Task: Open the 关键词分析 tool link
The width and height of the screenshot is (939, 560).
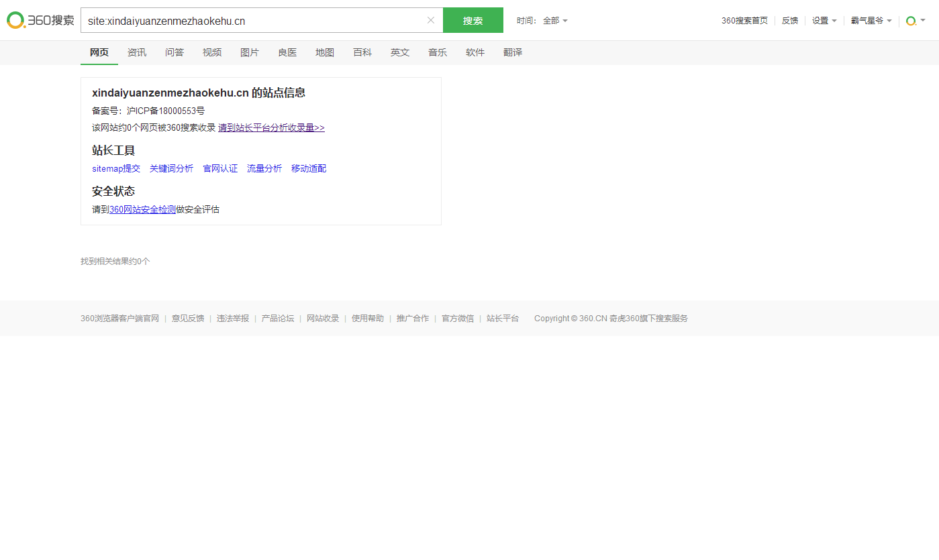Action: 171,168
